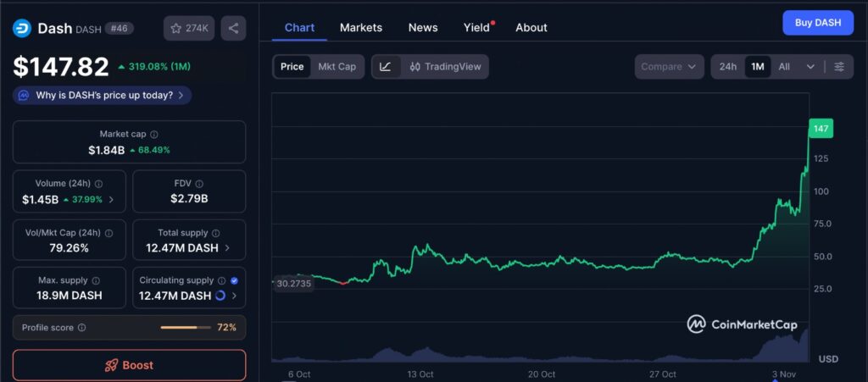
Task: Click the Dash coin logo icon
Action: [x=22, y=28]
